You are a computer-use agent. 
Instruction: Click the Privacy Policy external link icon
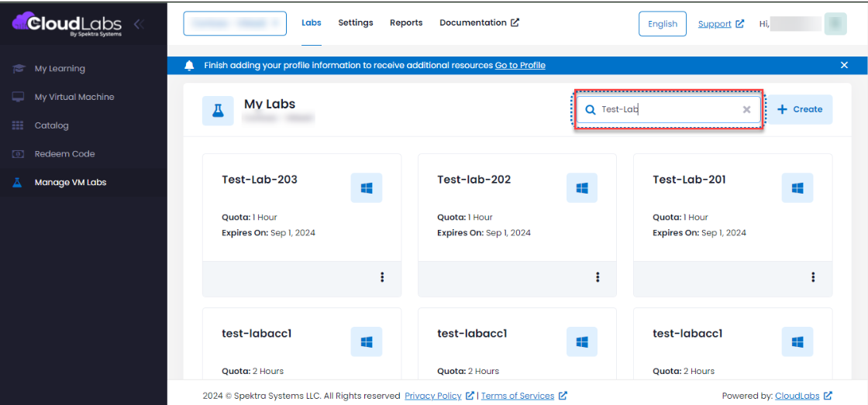[470, 396]
